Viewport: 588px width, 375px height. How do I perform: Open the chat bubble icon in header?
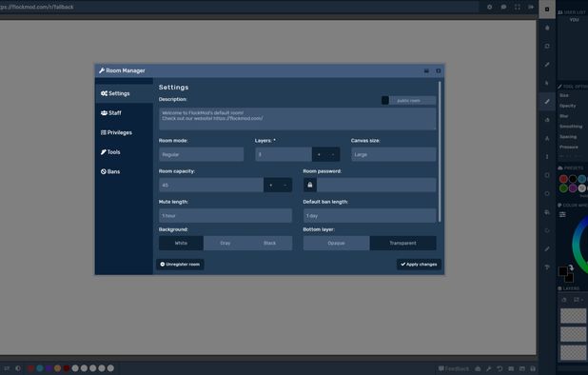(503, 7)
